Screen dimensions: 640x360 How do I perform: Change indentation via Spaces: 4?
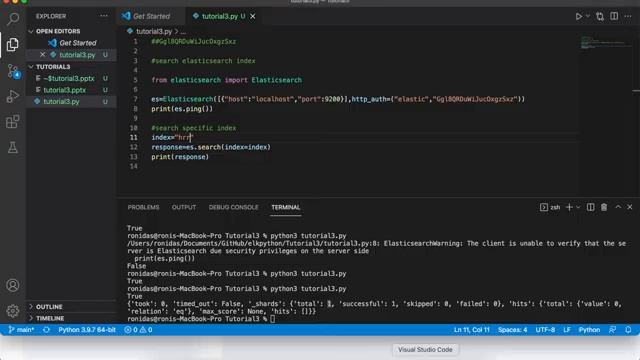pos(512,330)
